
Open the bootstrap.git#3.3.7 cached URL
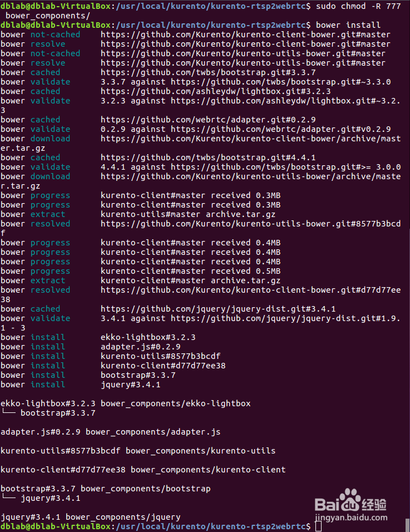tap(208, 72)
